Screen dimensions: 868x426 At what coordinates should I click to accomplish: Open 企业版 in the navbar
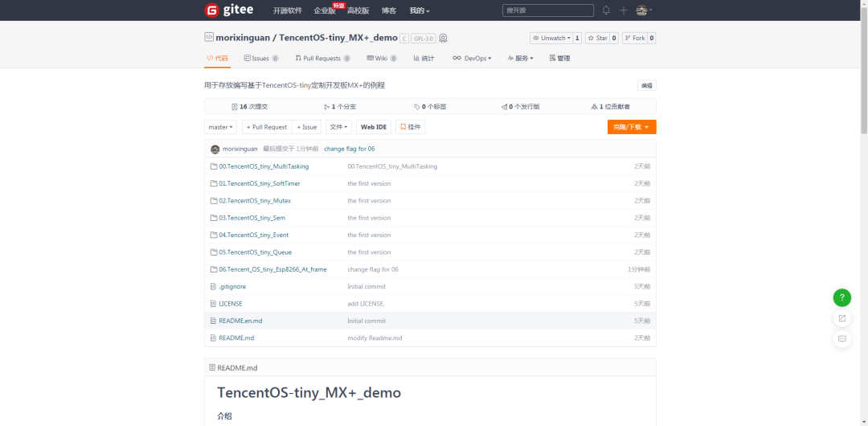(x=325, y=10)
